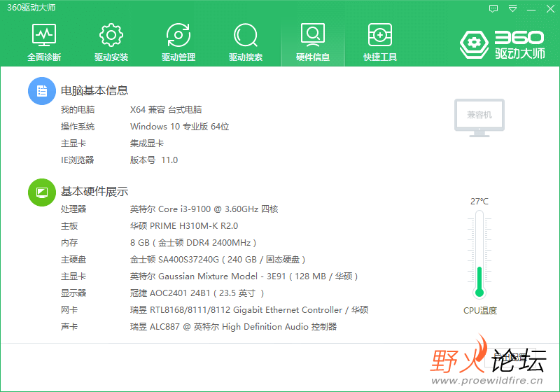Viewport: 560px width, 392px height.
Task: Click the 兼容机 computer image
Action: tap(479, 118)
